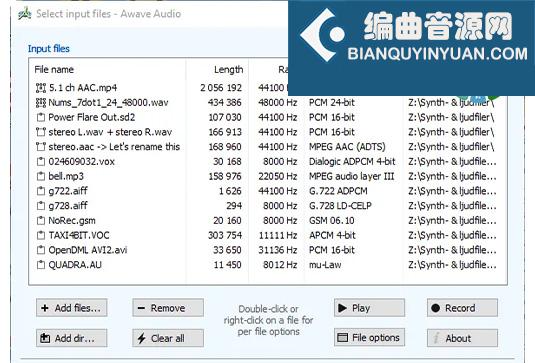The height and width of the screenshot is (363, 535).
Task: Select the TAXI4BIT.VOC file name
Action: 79,235
